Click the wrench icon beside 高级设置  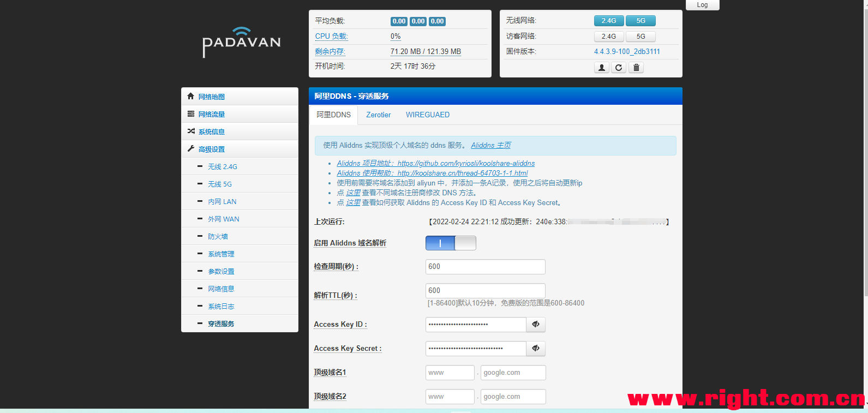click(190, 148)
